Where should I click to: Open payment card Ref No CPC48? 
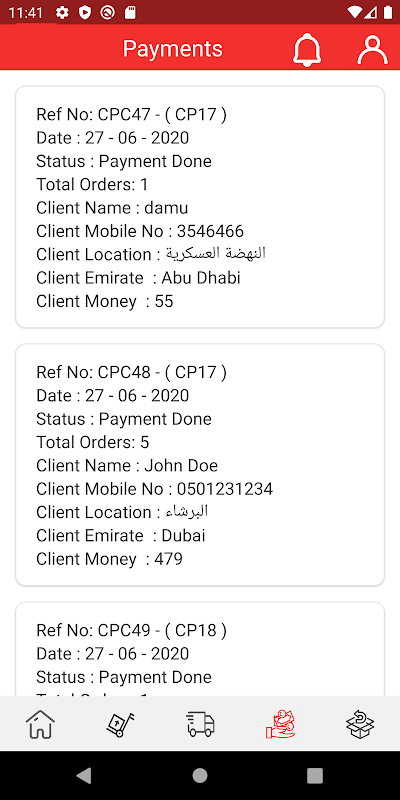[200, 465]
